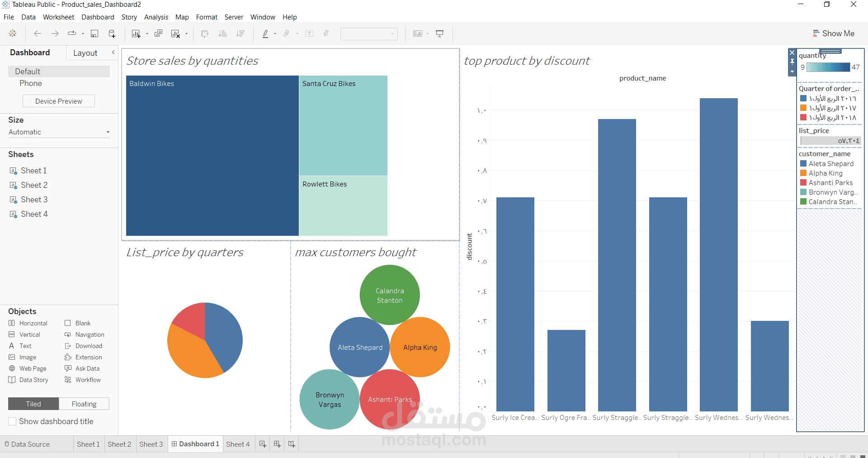The width and height of the screenshot is (868, 458).
Task: Open the Dashboard menu
Action: click(98, 17)
